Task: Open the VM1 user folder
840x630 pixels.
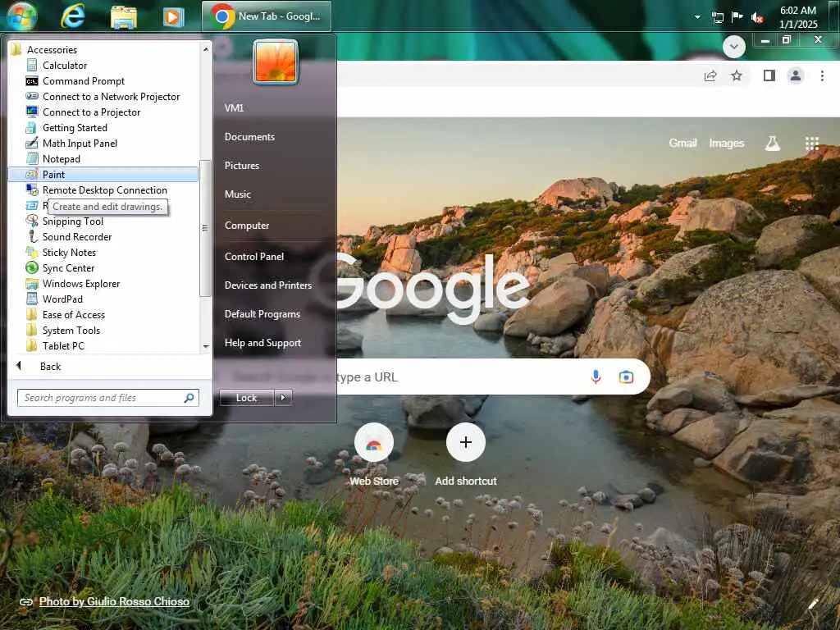Action: (234, 107)
